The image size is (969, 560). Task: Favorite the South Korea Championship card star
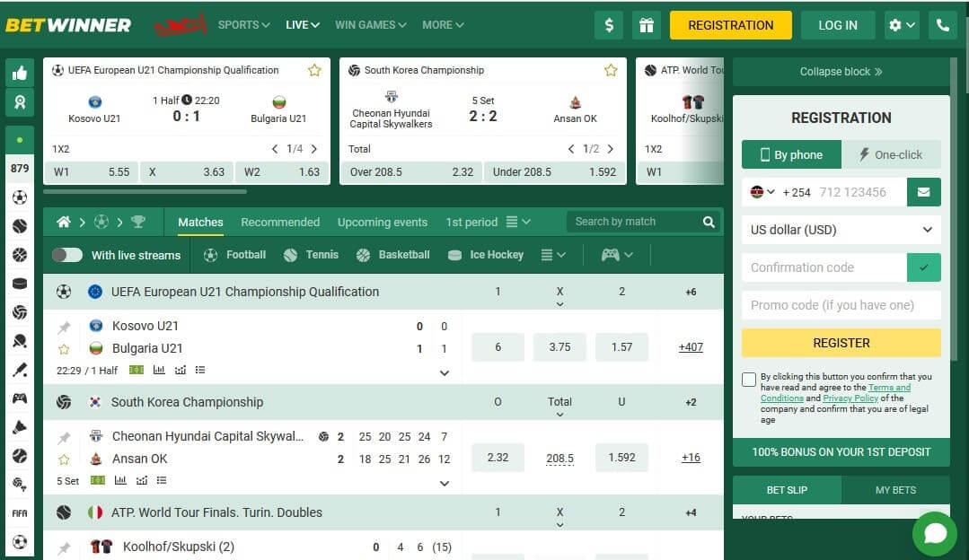click(x=612, y=70)
